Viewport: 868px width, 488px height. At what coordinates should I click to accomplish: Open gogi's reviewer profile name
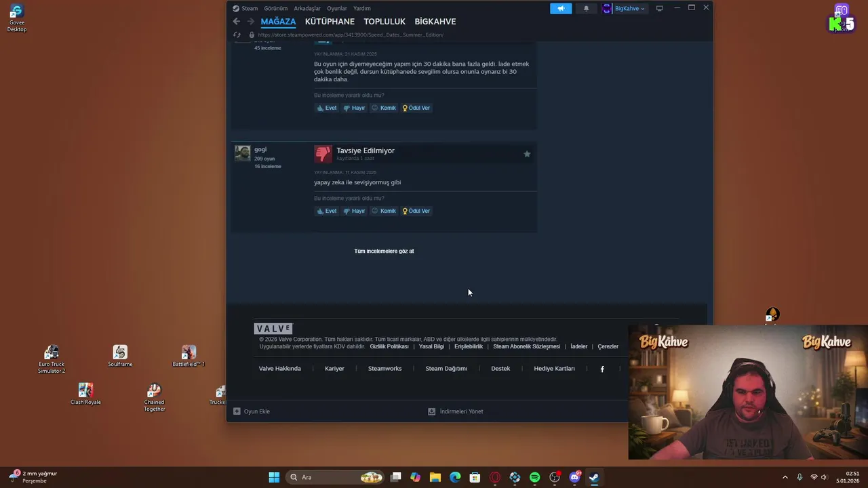pos(260,150)
